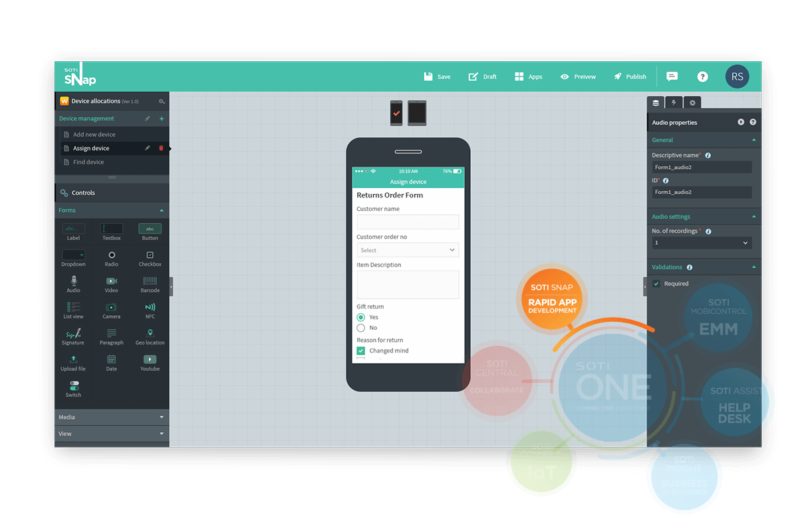Publish the app
798x532 pixels.
(630, 76)
